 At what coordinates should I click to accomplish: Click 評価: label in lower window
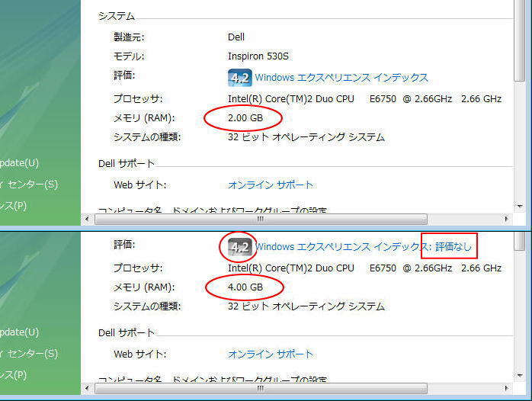point(124,244)
